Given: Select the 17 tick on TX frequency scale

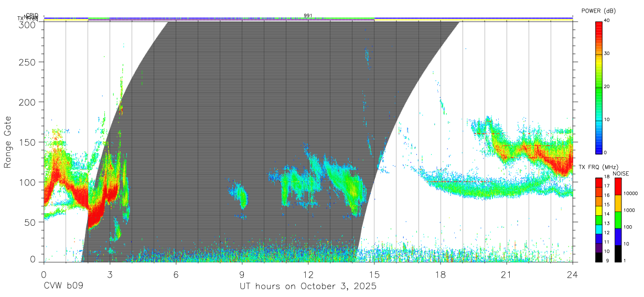Looking at the screenshot, I should (606, 186).
